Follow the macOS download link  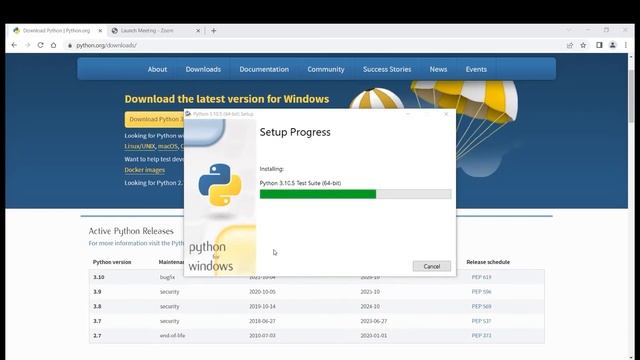coord(168,146)
